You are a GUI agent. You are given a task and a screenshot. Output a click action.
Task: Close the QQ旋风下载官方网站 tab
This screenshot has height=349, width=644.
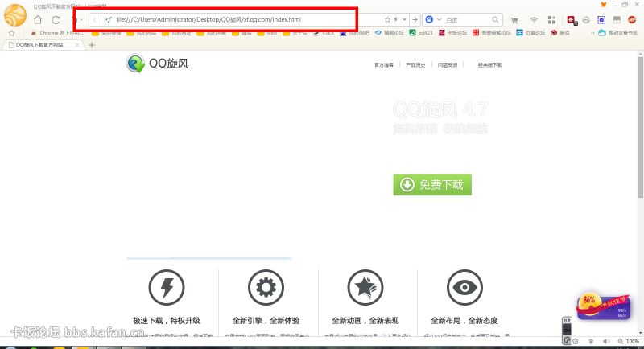77,45
